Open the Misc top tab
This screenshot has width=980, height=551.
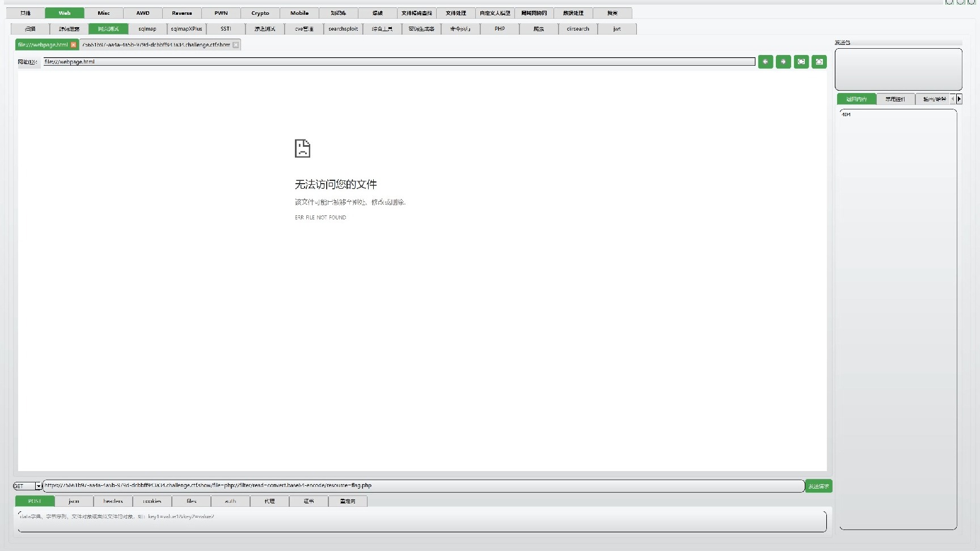[104, 13]
